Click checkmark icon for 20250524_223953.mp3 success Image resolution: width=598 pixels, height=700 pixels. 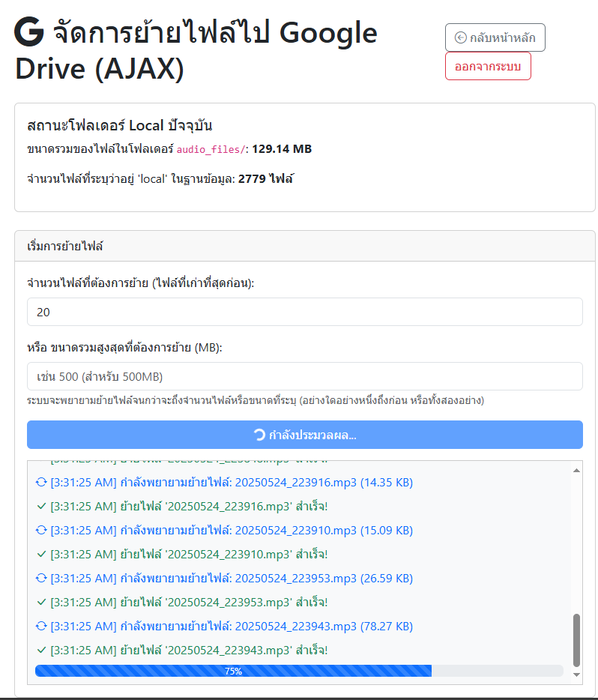41,603
